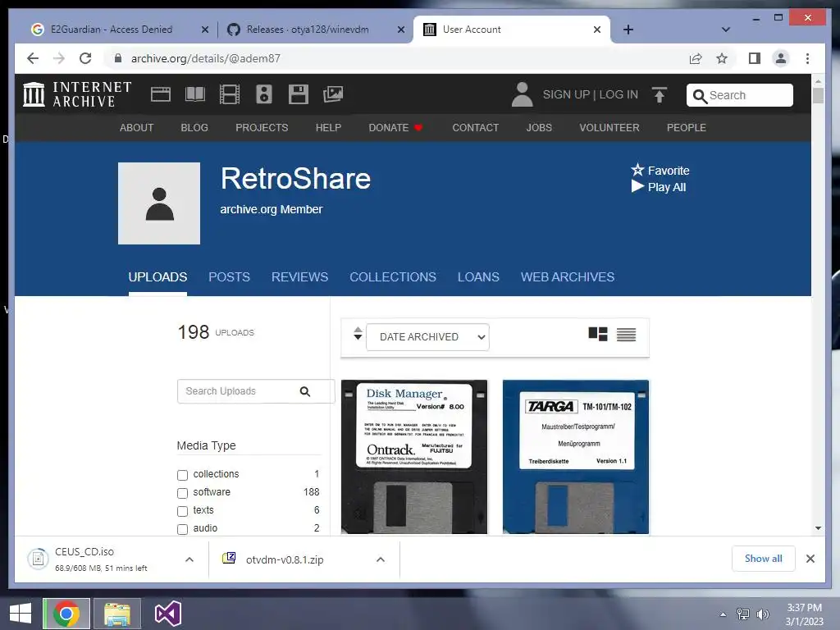This screenshot has width=840, height=630.
Task: Check the collections media type checkbox
Action: coord(183,475)
